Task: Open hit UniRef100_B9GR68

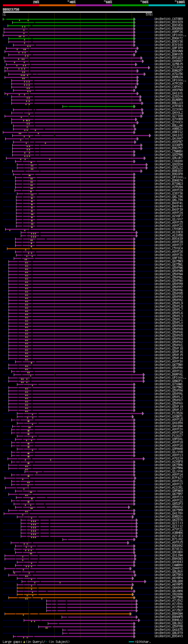Action: tap(169, 29)
